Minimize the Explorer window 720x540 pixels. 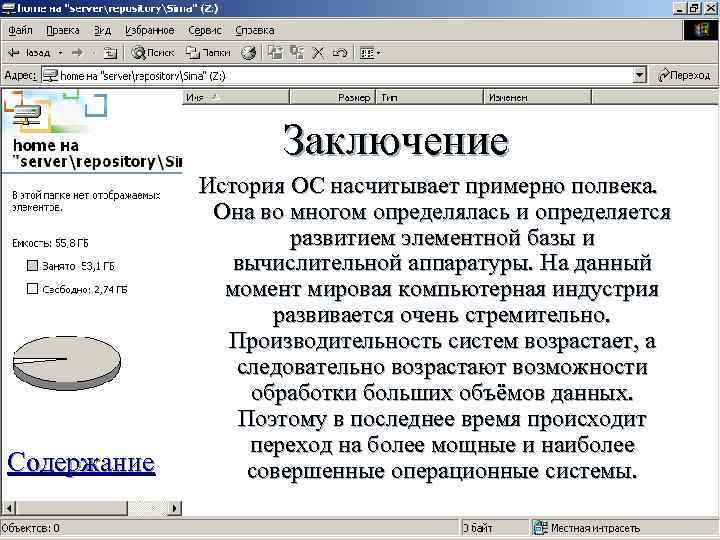[681, 8]
